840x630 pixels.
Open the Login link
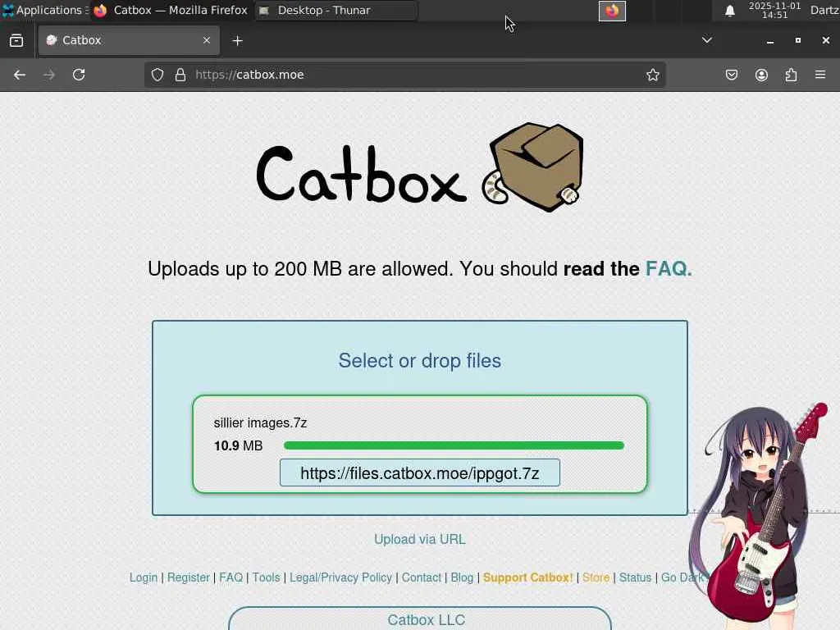[144, 577]
